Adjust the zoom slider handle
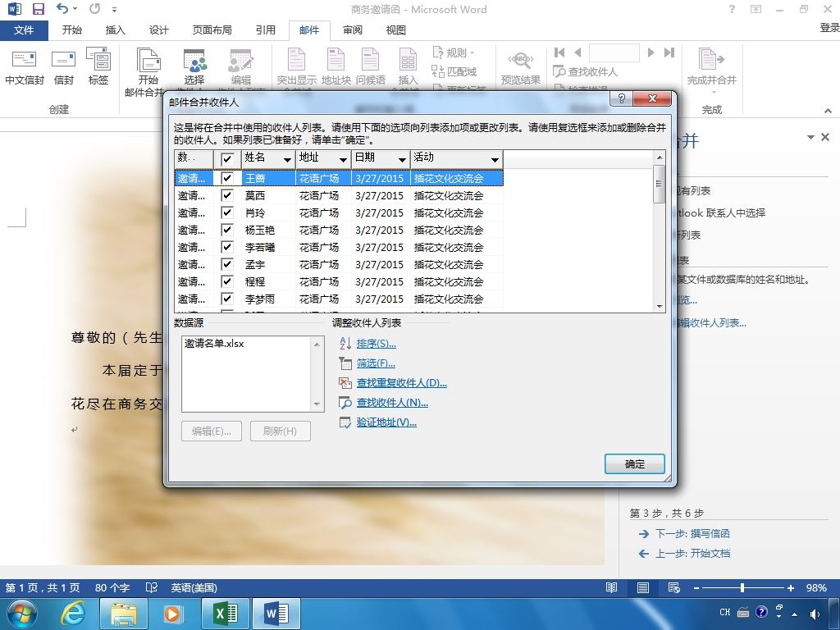 (742, 587)
